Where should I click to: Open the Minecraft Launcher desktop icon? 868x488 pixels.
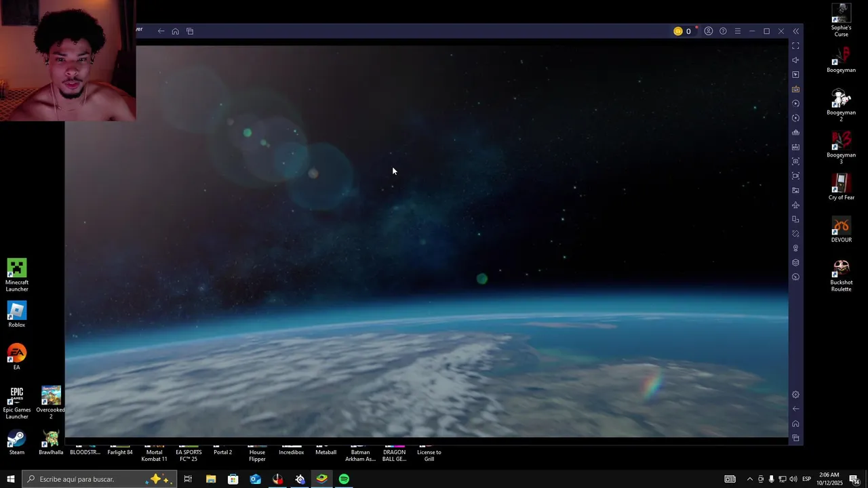(x=17, y=275)
